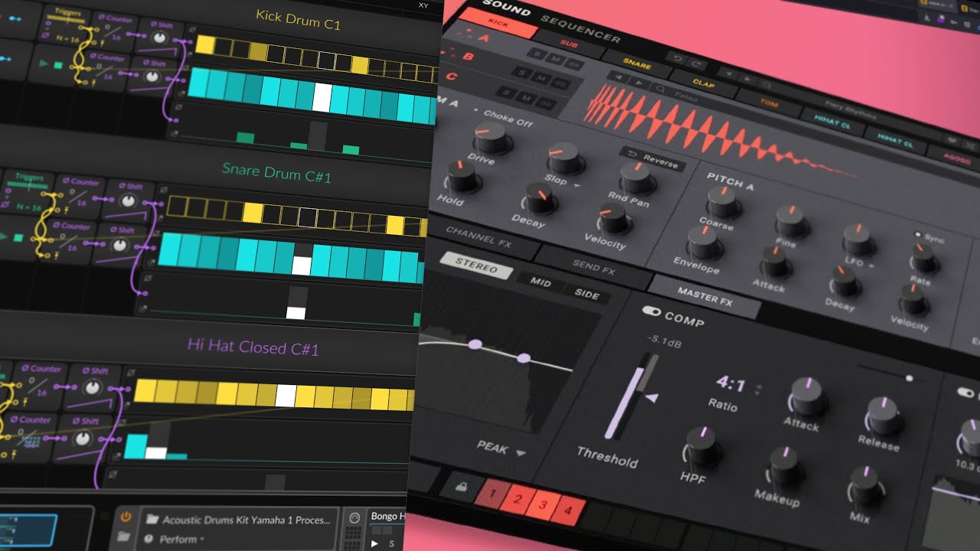Toggle the first yellow Kick Drum step
980x551 pixels.
(x=204, y=44)
